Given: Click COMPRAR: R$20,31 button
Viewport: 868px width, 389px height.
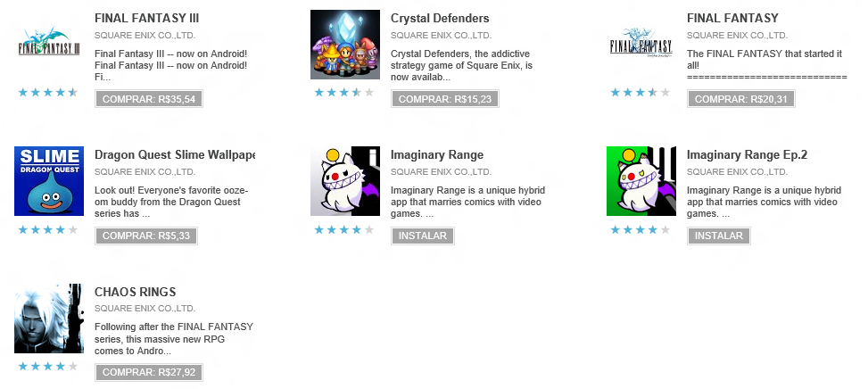Looking at the screenshot, I should click(x=741, y=99).
